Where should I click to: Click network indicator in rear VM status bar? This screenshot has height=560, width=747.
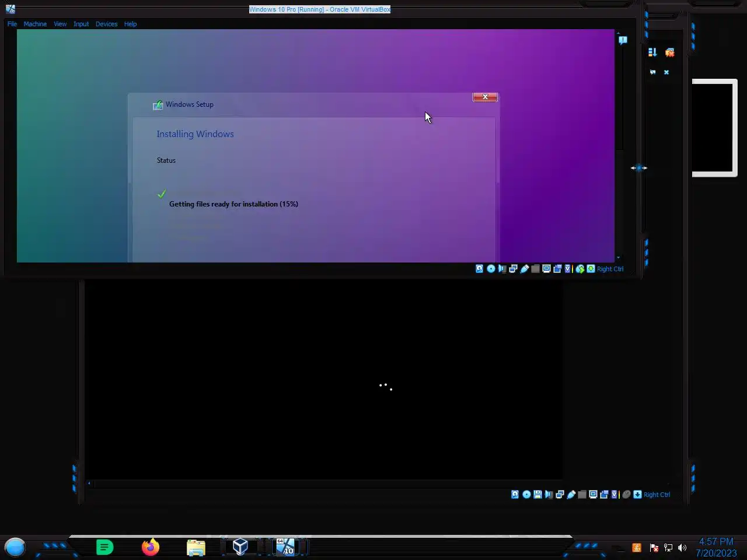click(x=560, y=495)
